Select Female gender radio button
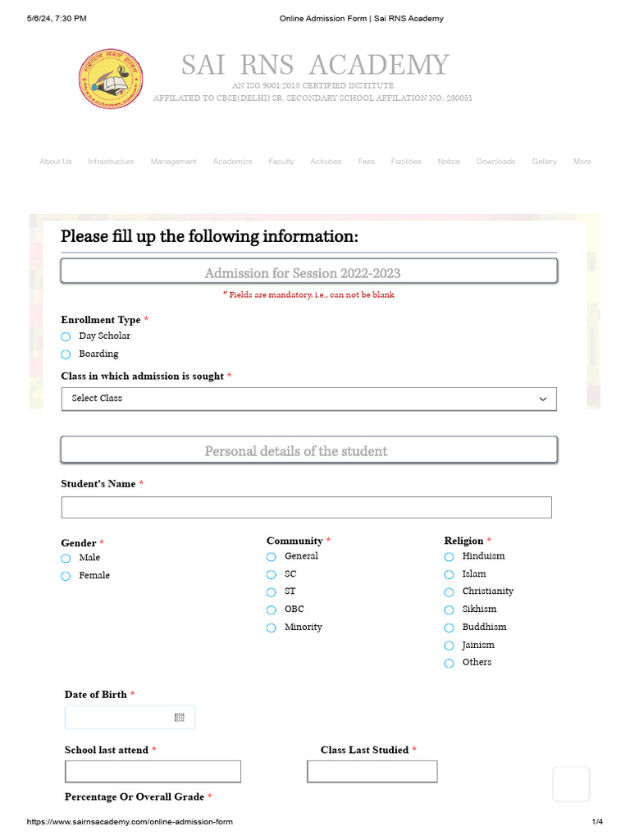The image size is (630, 840). coord(66,577)
